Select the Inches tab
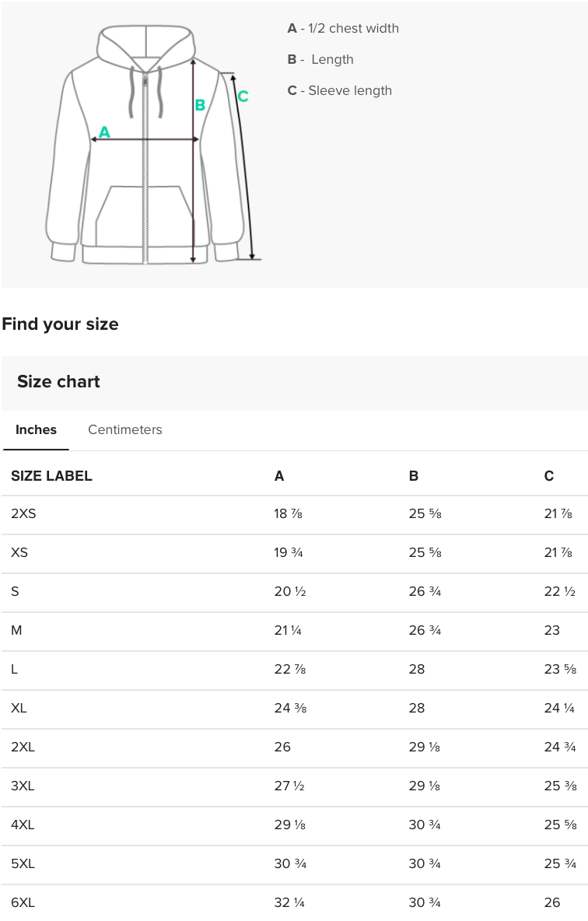588x921 pixels. [x=36, y=429]
